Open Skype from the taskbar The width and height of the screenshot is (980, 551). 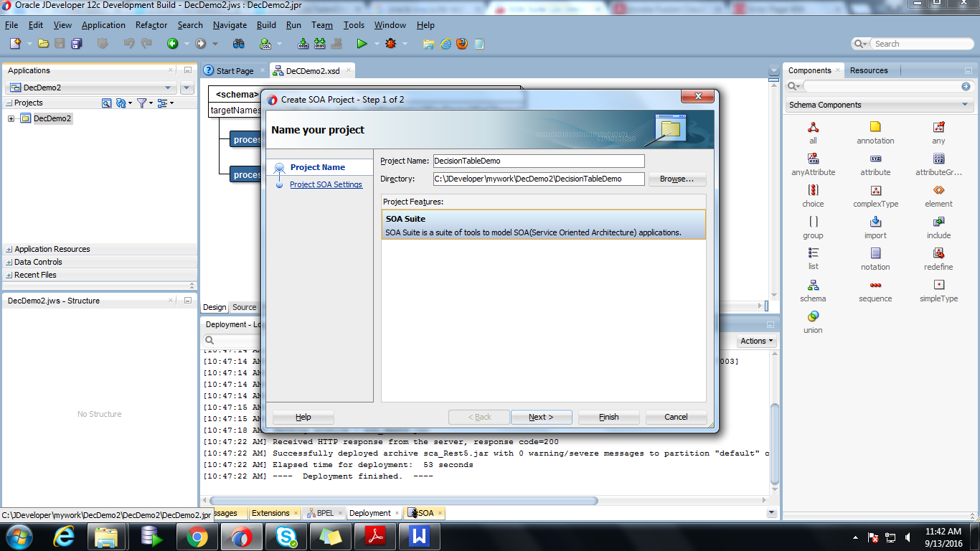coord(286,536)
